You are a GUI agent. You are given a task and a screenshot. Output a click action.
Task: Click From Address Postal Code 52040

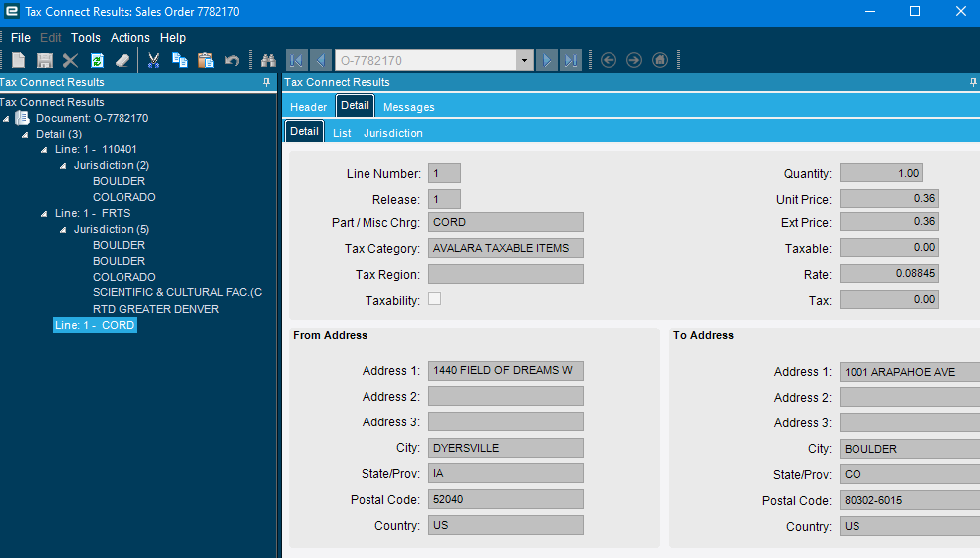click(506, 499)
